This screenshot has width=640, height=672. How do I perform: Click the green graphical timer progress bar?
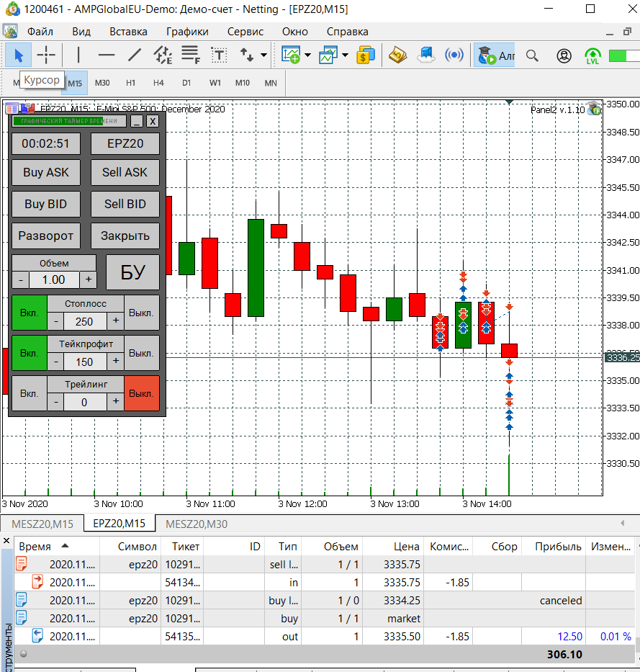pos(69,121)
